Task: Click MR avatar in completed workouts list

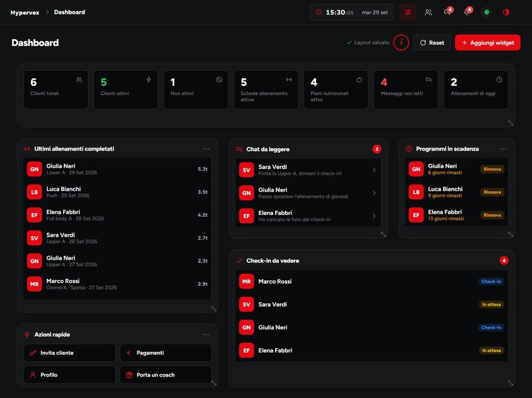Action: (x=34, y=284)
